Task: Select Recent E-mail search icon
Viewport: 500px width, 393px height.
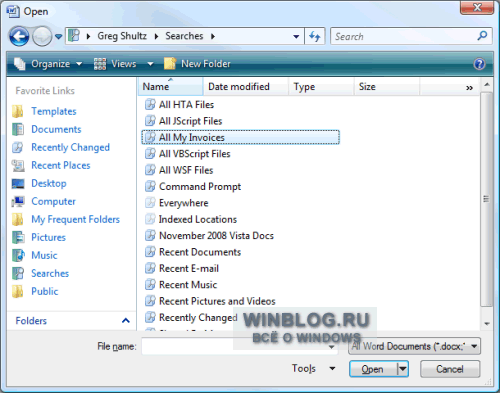Action: click(x=150, y=268)
